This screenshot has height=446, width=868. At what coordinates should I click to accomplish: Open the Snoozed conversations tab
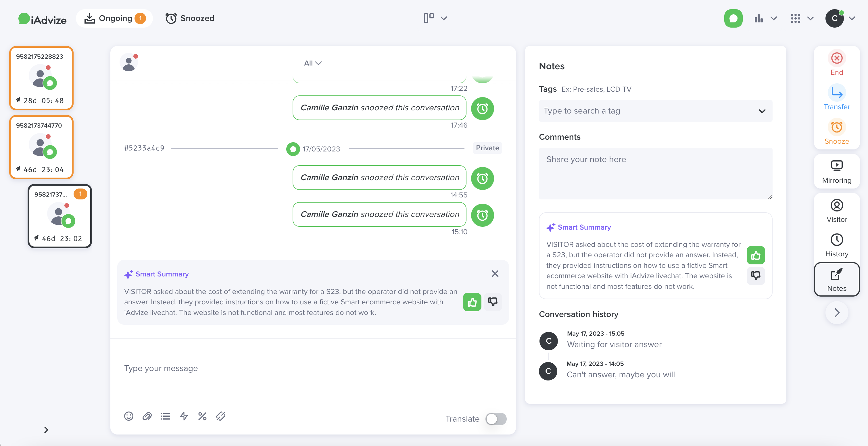click(190, 18)
